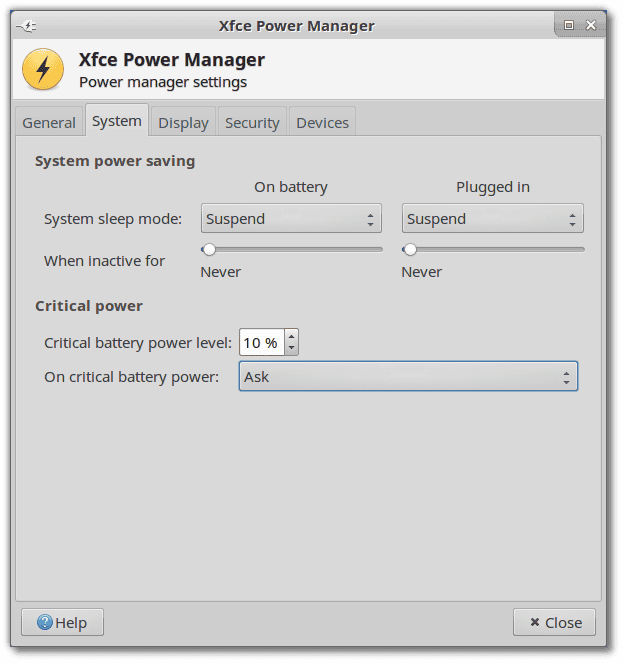Increase critical battery level with up arrow

[x=291, y=337]
